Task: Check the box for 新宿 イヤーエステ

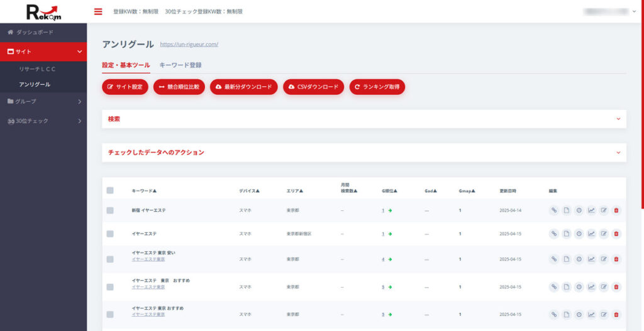Action: 110,210
